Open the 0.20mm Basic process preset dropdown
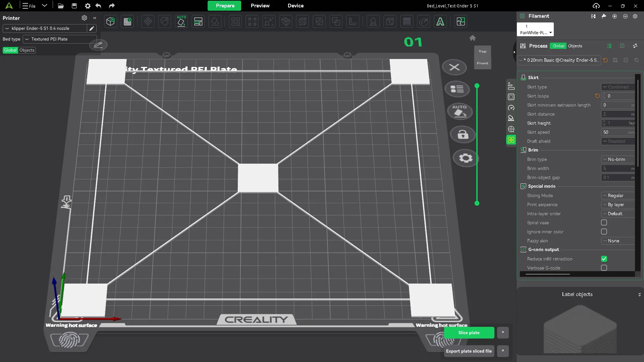This screenshot has width=644, height=362. [x=559, y=60]
